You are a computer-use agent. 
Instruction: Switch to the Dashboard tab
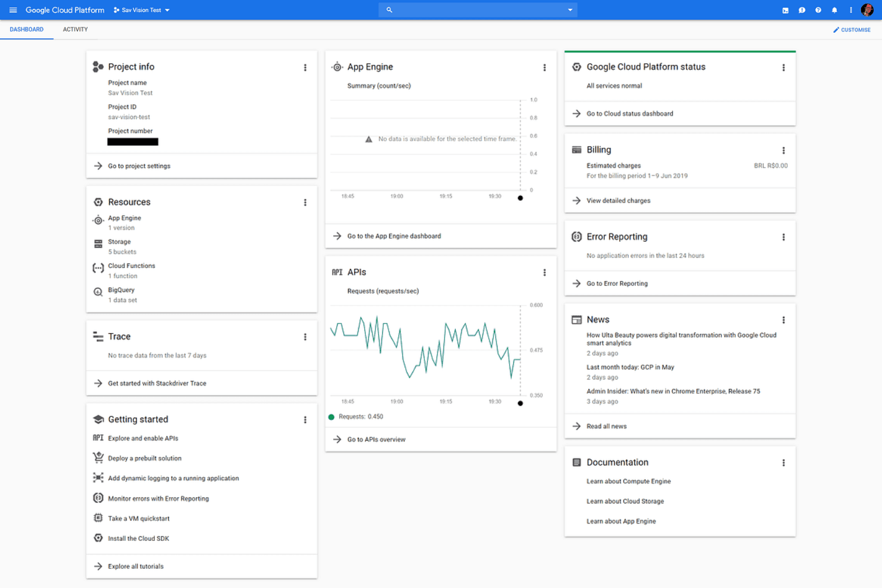coord(27,30)
